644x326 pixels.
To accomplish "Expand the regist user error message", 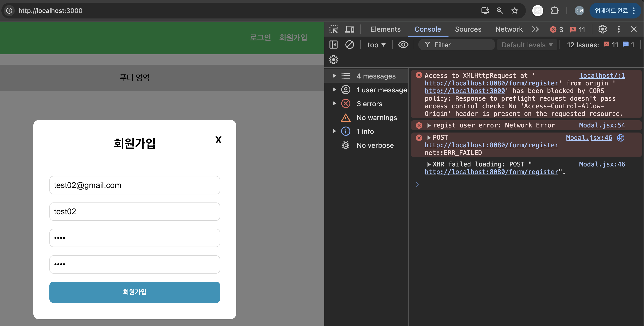I will [429, 125].
